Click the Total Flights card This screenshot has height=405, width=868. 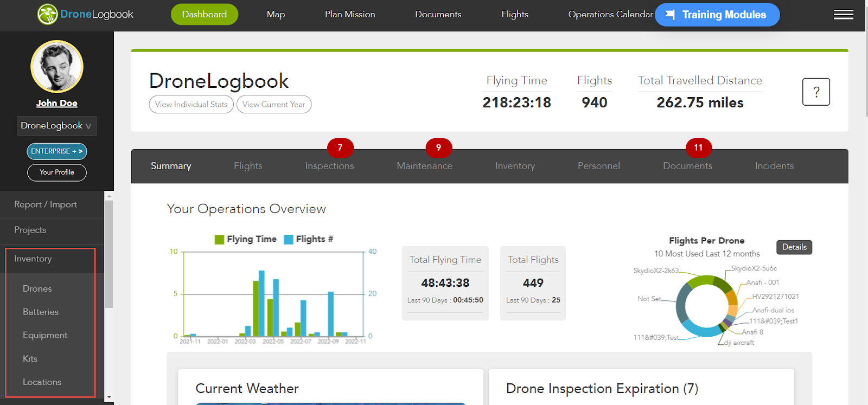coord(533,283)
